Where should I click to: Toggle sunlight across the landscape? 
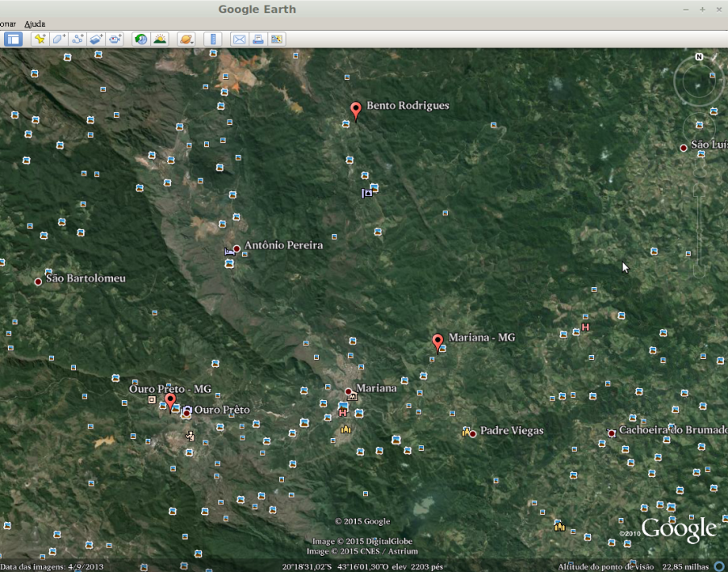coord(160,39)
